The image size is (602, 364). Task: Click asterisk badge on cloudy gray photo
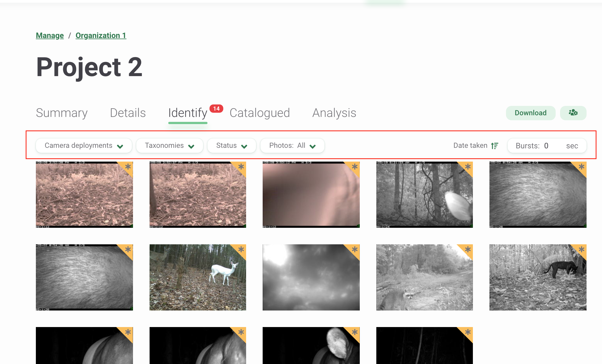click(x=355, y=250)
